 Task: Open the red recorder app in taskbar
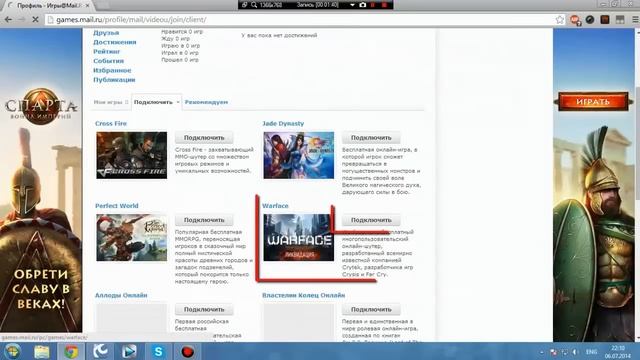[187, 351]
